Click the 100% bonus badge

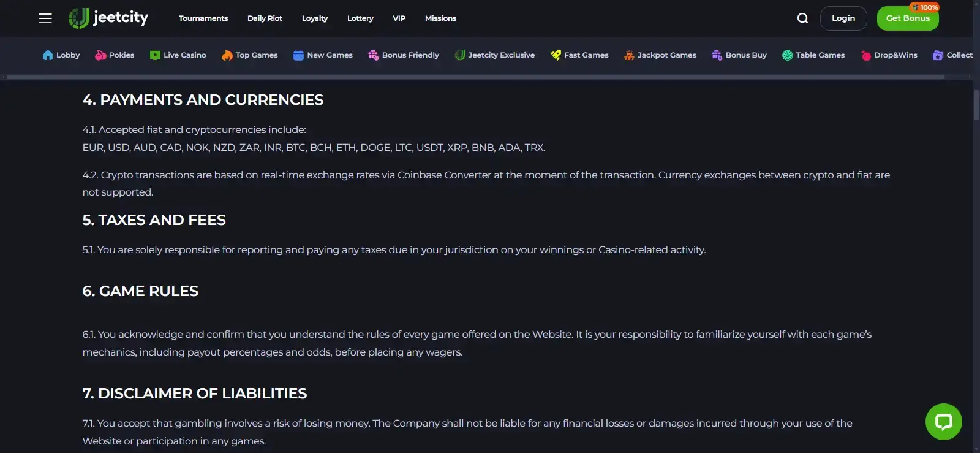coord(924,7)
